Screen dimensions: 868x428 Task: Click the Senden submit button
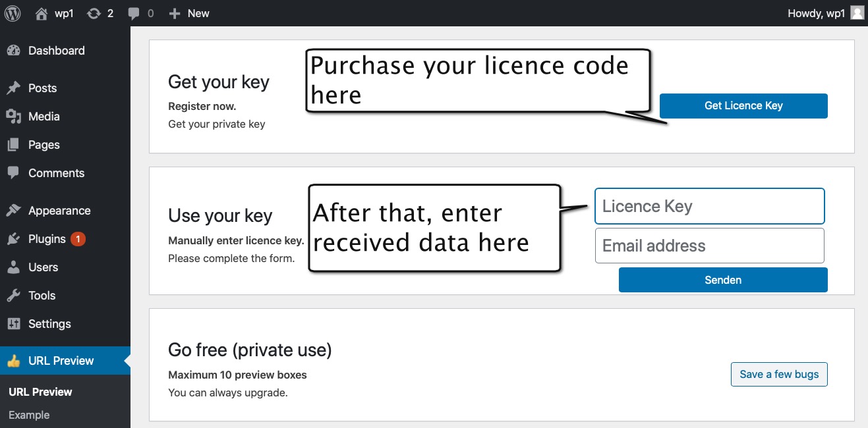(x=723, y=280)
